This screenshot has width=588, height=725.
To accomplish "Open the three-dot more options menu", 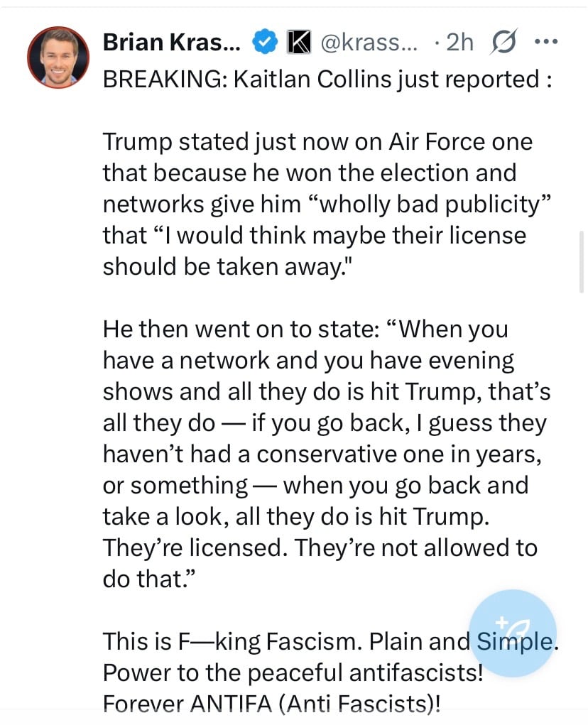I will [x=545, y=43].
